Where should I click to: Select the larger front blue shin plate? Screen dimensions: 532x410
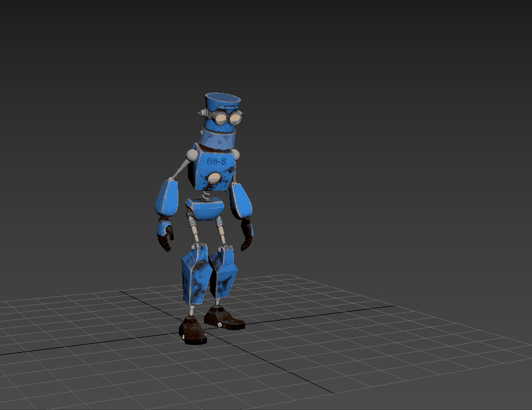[196, 274]
